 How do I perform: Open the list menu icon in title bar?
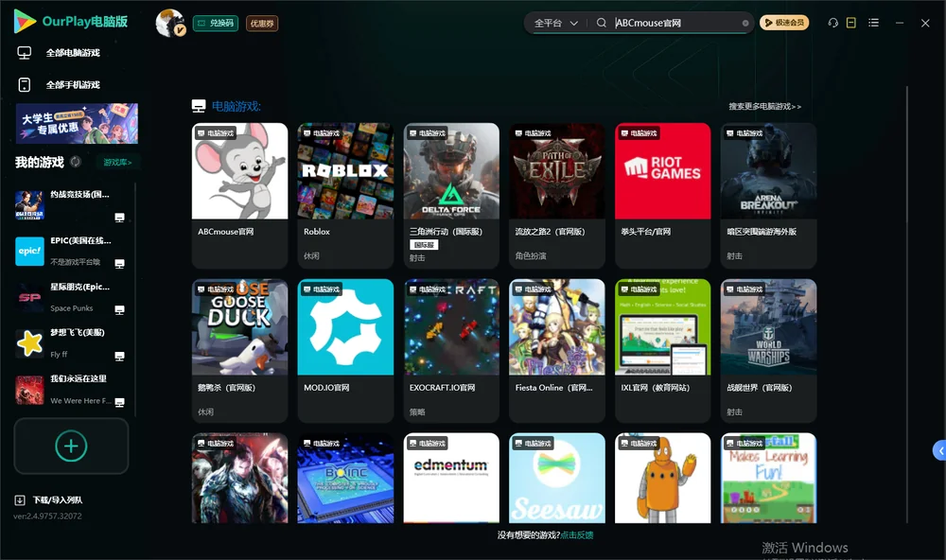click(x=873, y=23)
